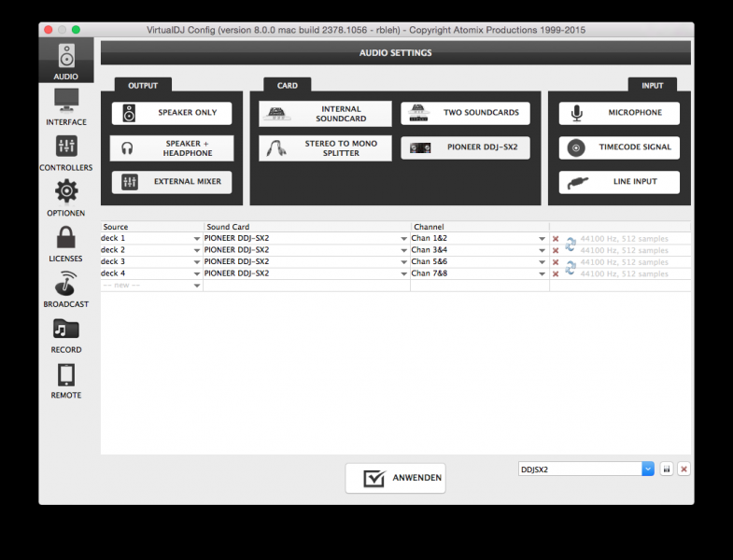Open the Chan 5&6 channel dropdown
The image size is (733, 560).
(x=542, y=261)
